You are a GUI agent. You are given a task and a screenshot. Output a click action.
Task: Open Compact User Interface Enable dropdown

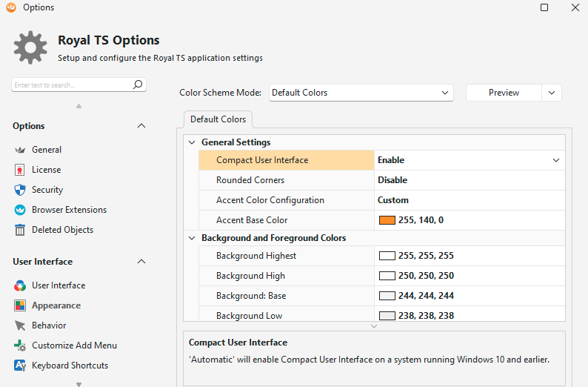pos(556,160)
